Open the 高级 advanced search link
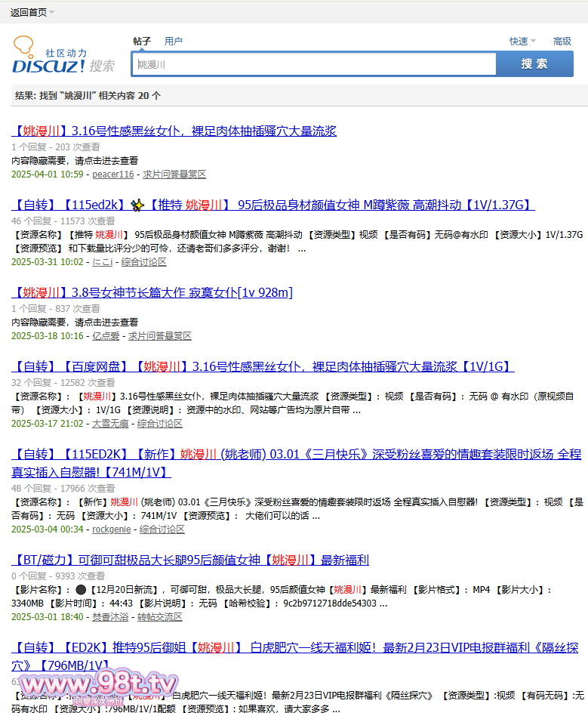The image size is (588, 713). coord(562,42)
